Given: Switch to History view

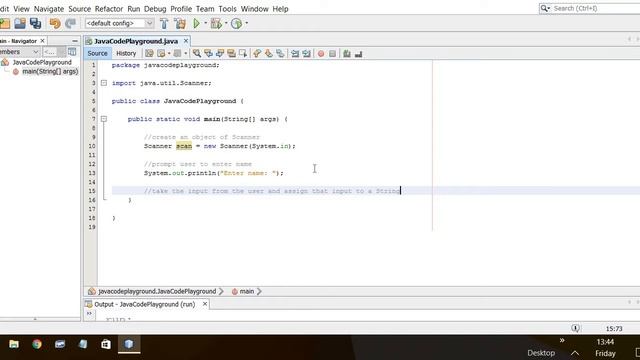Looking at the screenshot, I should (126, 53).
